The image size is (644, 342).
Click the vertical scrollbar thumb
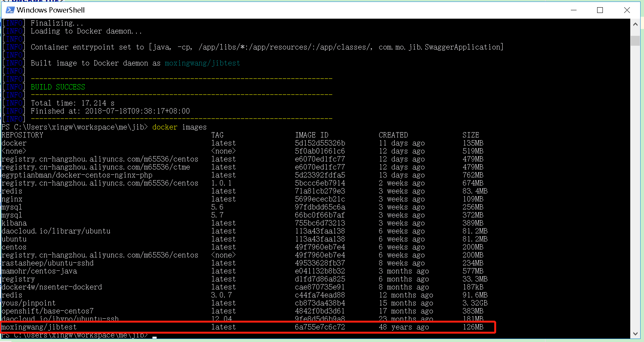pos(635,40)
